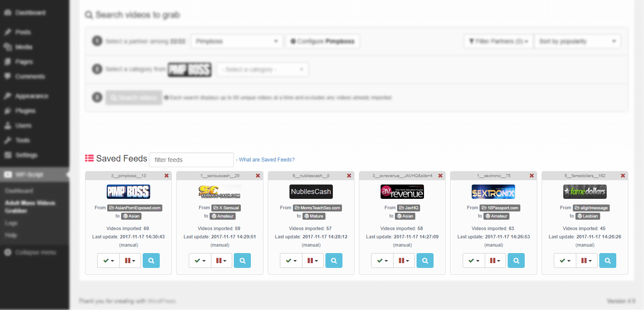The height and width of the screenshot is (310, 644).
Task: Search videos for the seriouscash feed
Action: pyautogui.click(x=242, y=261)
